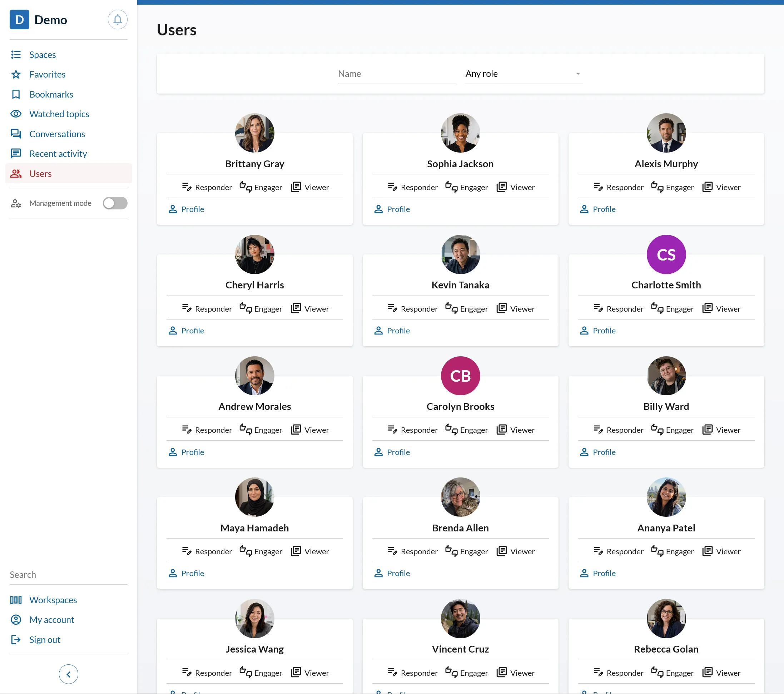Open Billy Ward's Profile link
Screen dimensions: 784x694
click(x=604, y=452)
